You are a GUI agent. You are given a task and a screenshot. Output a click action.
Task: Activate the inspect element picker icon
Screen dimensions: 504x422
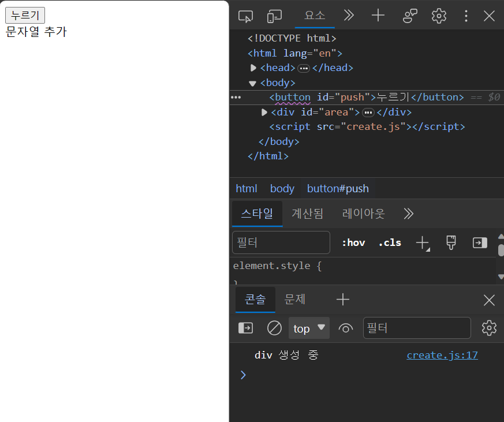pyautogui.click(x=245, y=16)
